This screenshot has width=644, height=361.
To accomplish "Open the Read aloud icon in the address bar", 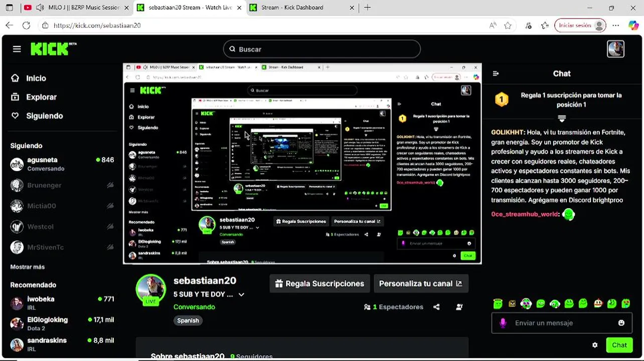I will coord(493,26).
